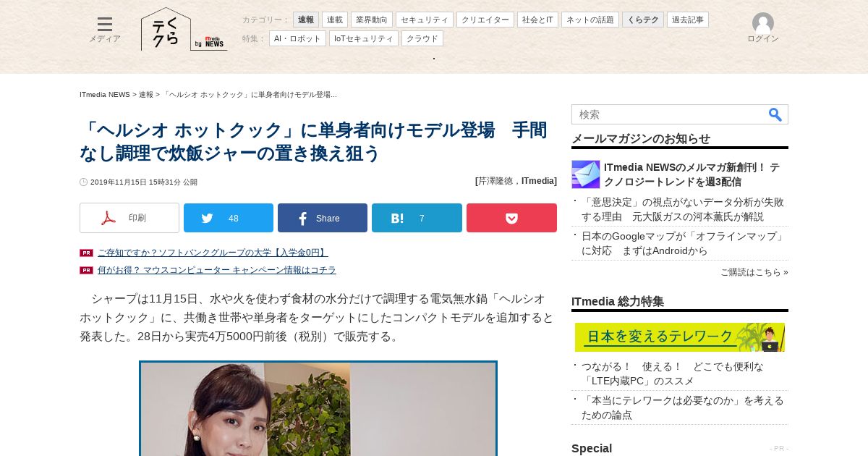The width and height of the screenshot is (868, 456).
Task: Select the 速報 category tab
Action: (x=306, y=20)
